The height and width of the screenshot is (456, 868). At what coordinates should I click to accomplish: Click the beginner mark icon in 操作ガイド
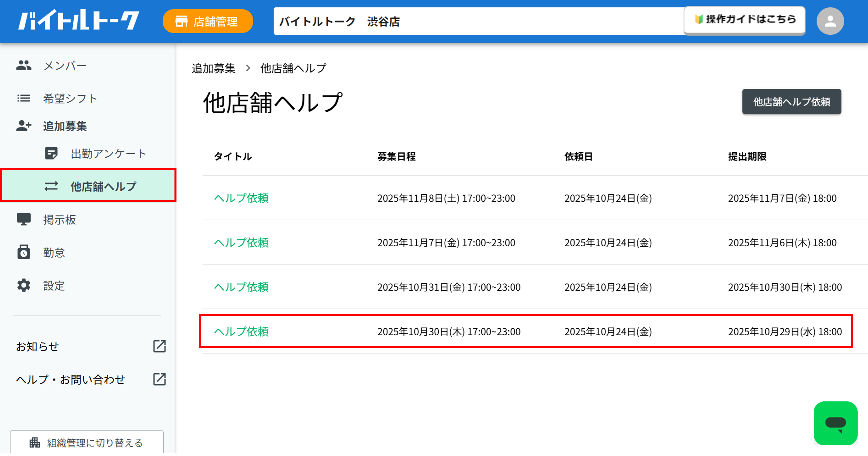[699, 19]
